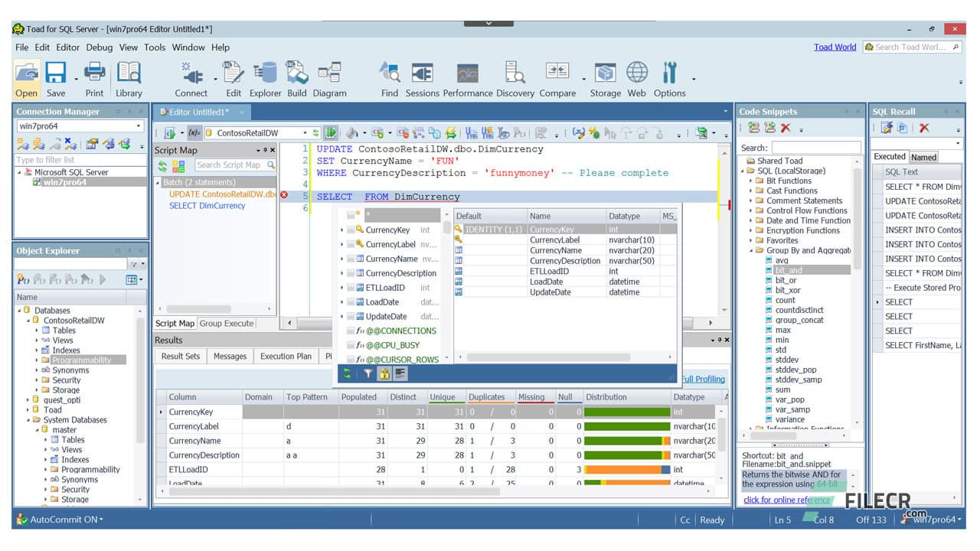Click the Diagram toolbar icon
Image resolution: width=980 pixels, height=551 pixels.
[330, 77]
